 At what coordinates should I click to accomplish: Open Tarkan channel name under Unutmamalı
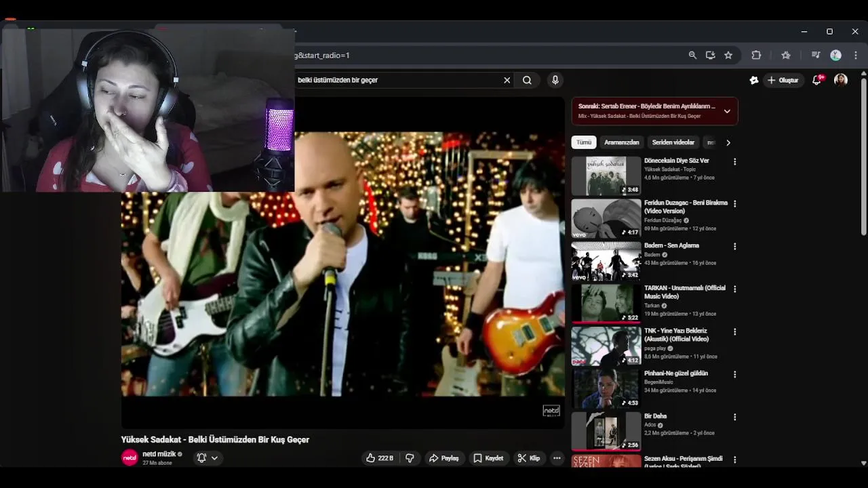(x=652, y=306)
